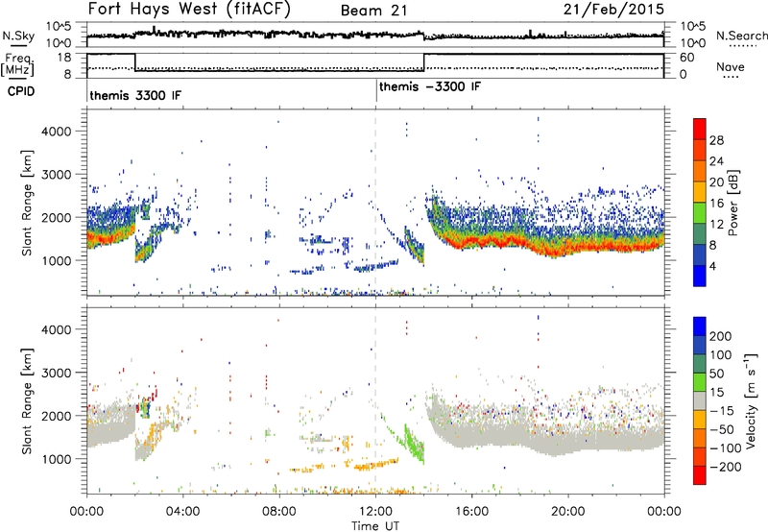Click the "N.Search" legend label
The image size is (768, 532).
point(741,36)
